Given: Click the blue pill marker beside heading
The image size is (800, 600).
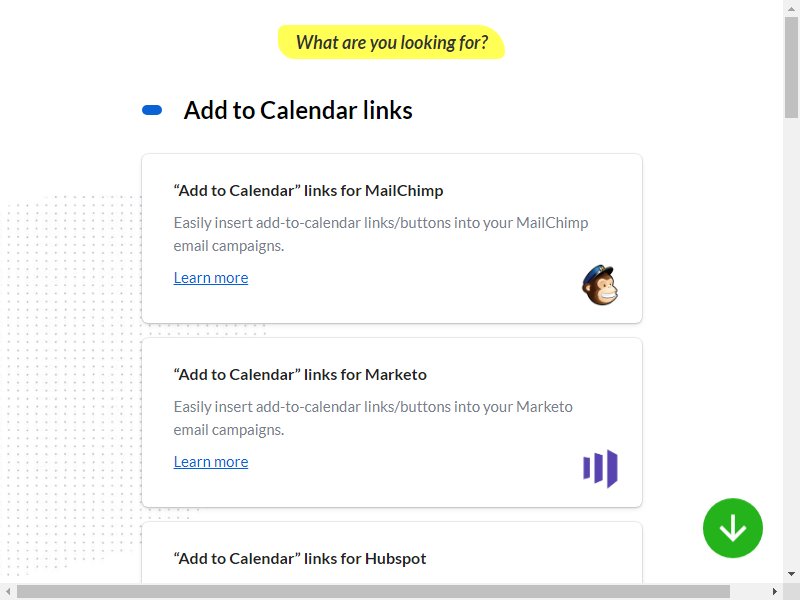Looking at the screenshot, I should 152,110.
